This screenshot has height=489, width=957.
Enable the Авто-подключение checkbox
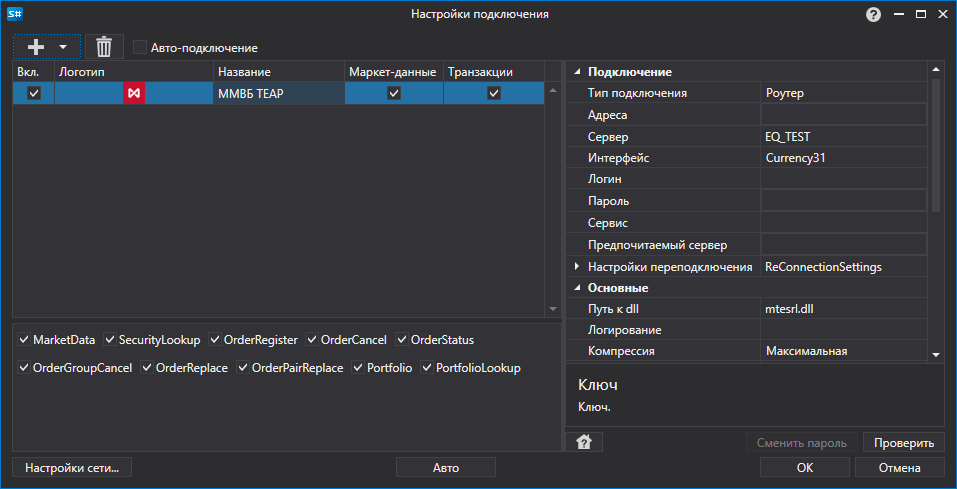140,48
